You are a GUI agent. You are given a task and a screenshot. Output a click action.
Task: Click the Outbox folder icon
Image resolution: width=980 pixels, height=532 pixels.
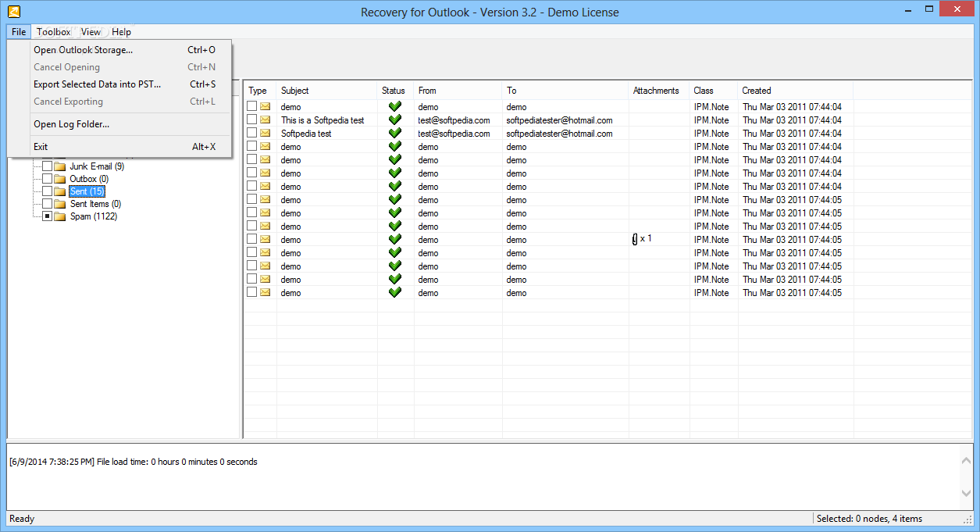[x=60, y=179]
